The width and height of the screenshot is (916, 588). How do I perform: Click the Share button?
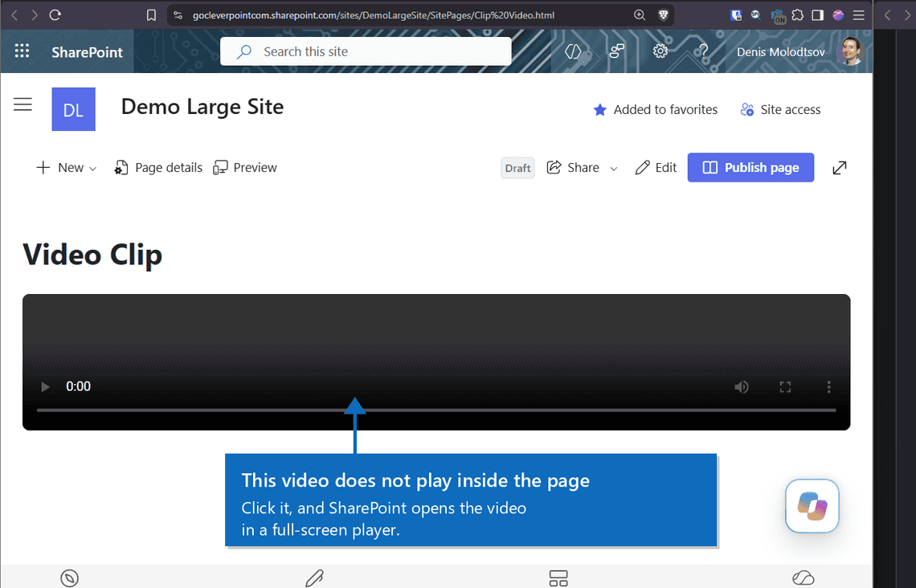[573, 168]
